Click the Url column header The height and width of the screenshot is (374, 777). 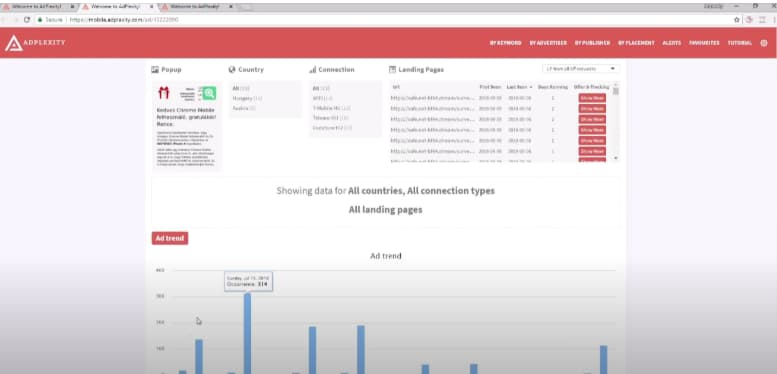point(396,87)
